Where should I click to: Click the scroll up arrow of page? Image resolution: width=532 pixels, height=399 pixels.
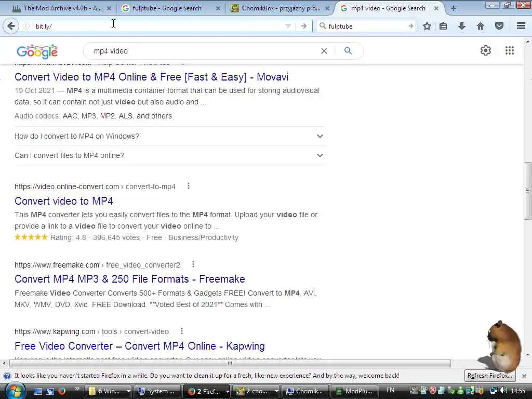tap(527, 42)
